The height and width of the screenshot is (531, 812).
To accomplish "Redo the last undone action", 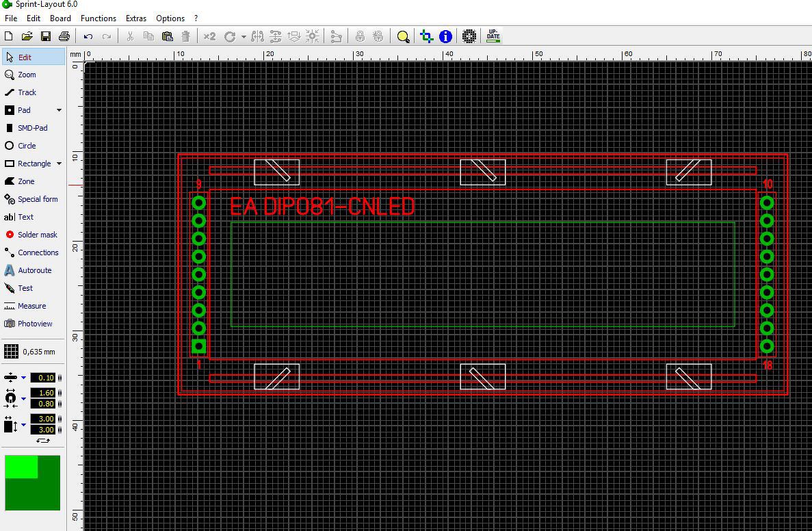I will click(x=107, y=36).
